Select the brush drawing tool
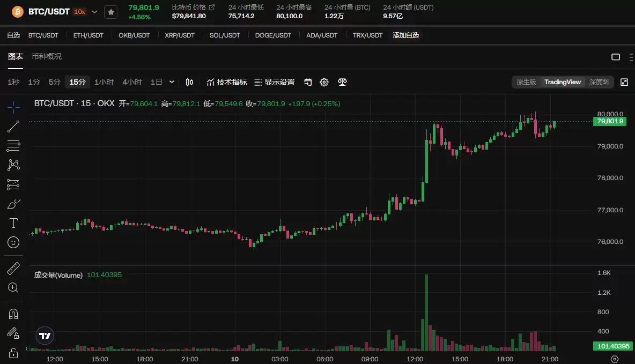635x364 pixels. (13, 204)
